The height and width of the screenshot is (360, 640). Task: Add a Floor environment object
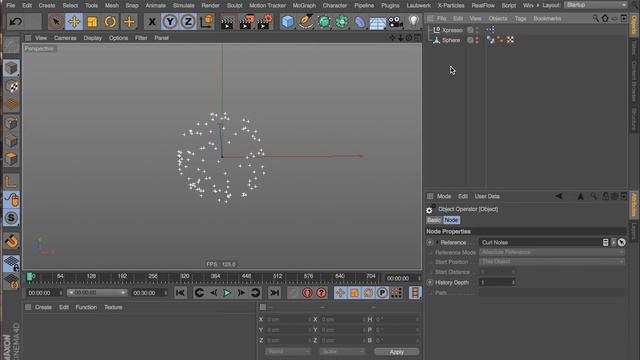tap(378, 22)
